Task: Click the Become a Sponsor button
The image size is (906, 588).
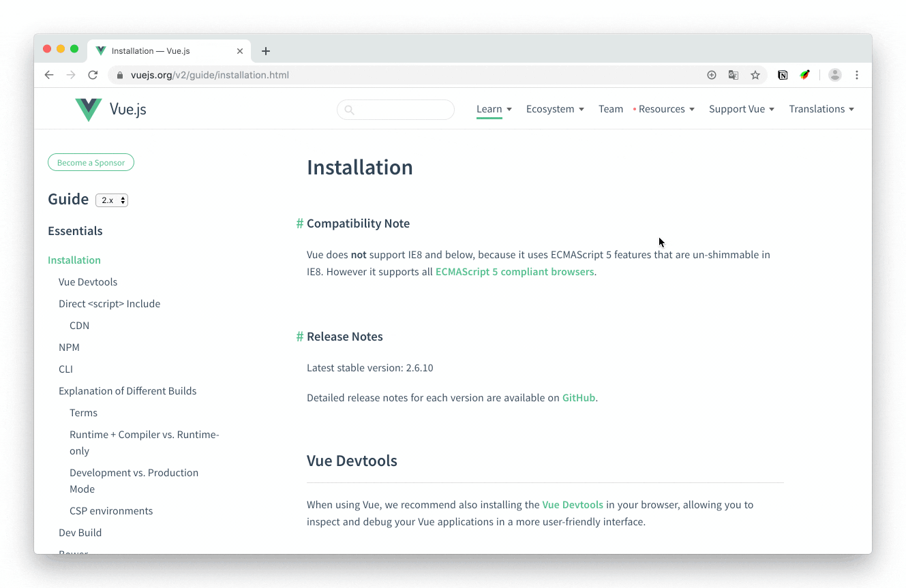Action: tap(91, 163)
